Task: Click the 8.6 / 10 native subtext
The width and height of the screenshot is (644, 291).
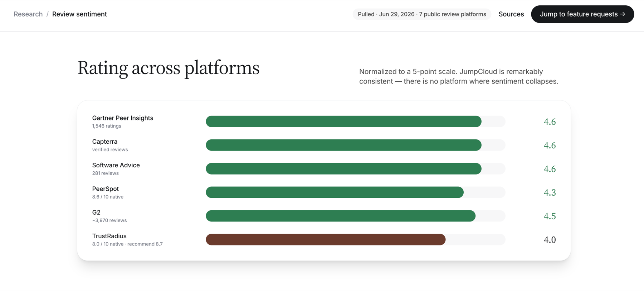Action: 108,197
